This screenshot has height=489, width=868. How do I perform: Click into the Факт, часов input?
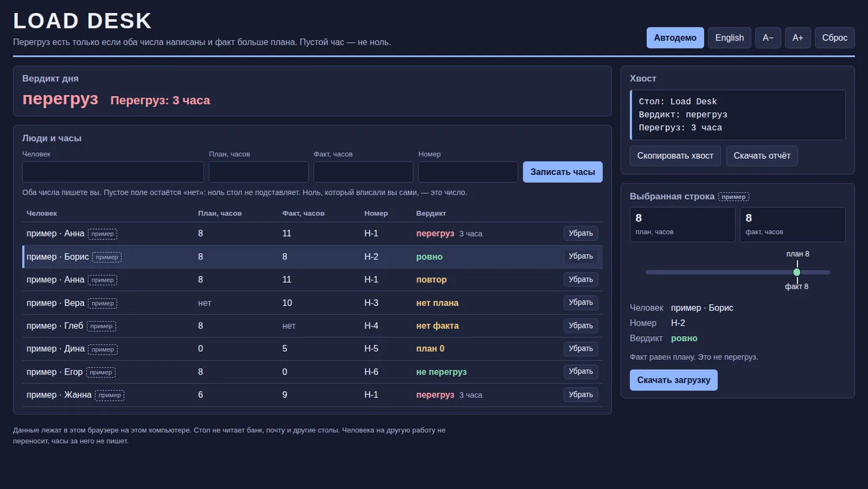point(363,172)
